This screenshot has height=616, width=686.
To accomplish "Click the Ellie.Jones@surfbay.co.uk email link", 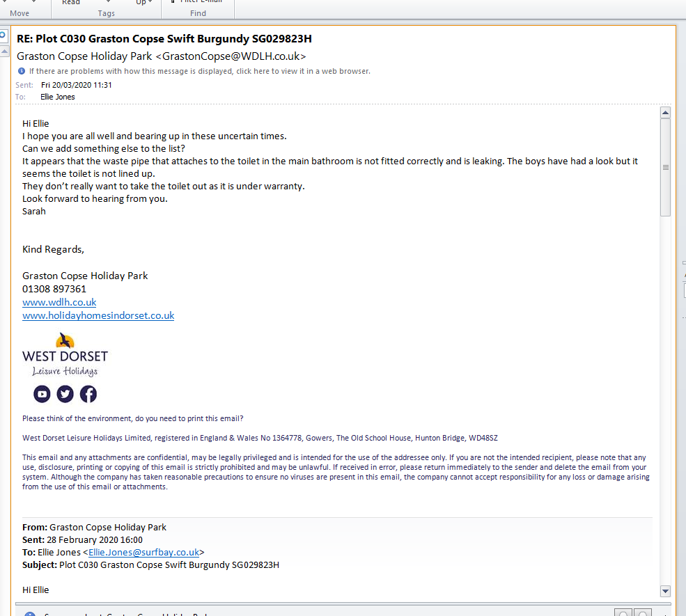I will (x=144, y=552).
